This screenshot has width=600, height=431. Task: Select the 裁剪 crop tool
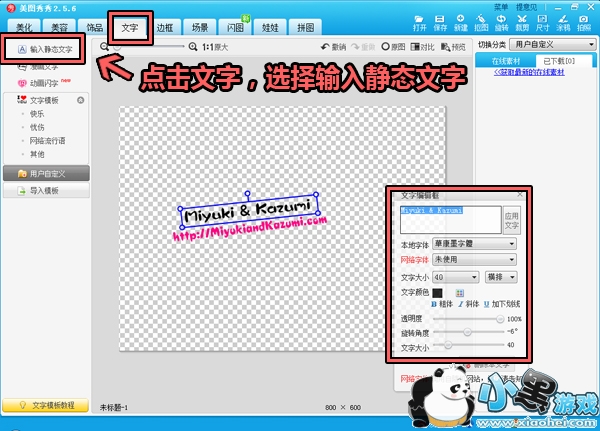[522, 23]
